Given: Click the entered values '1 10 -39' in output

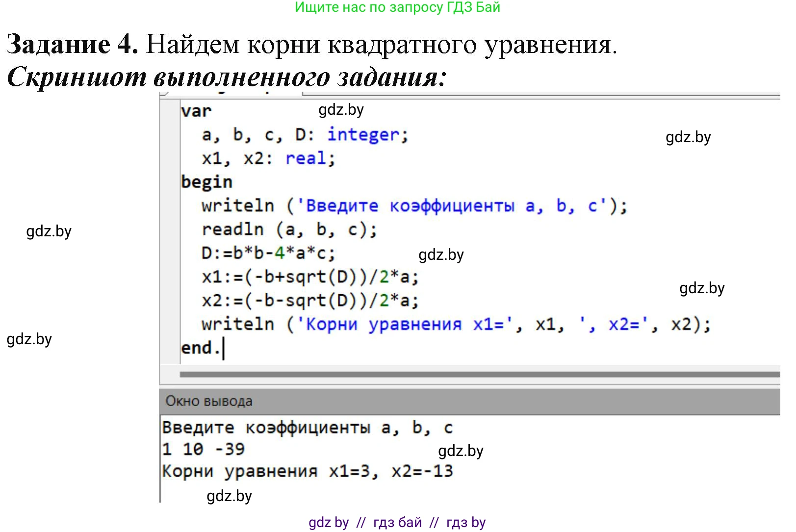Looking at the screenshot, I should tap(204, 449).
